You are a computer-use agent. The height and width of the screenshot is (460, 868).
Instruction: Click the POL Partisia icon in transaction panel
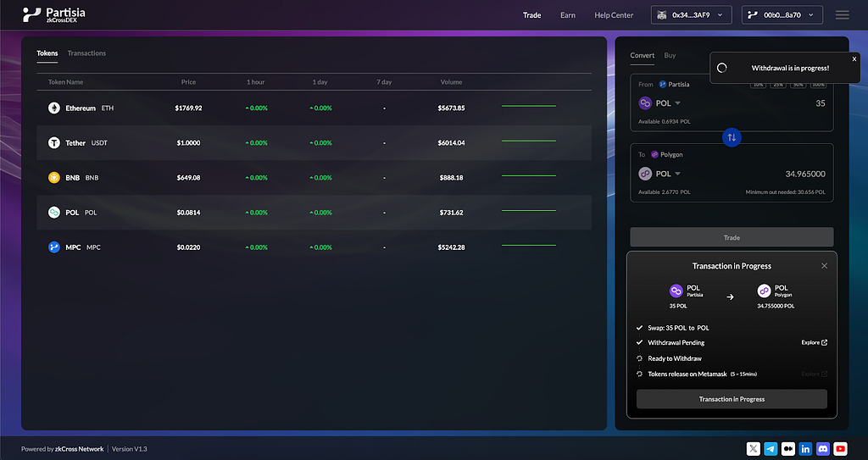[676, 291]
